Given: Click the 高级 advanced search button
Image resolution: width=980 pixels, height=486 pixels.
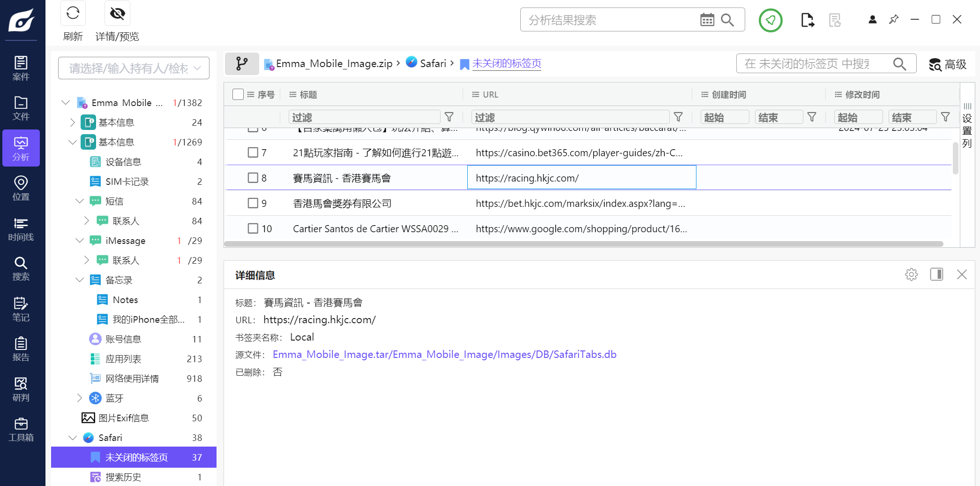Looking at the screenshot, I should pyautogui.click(x=948, y=64).
